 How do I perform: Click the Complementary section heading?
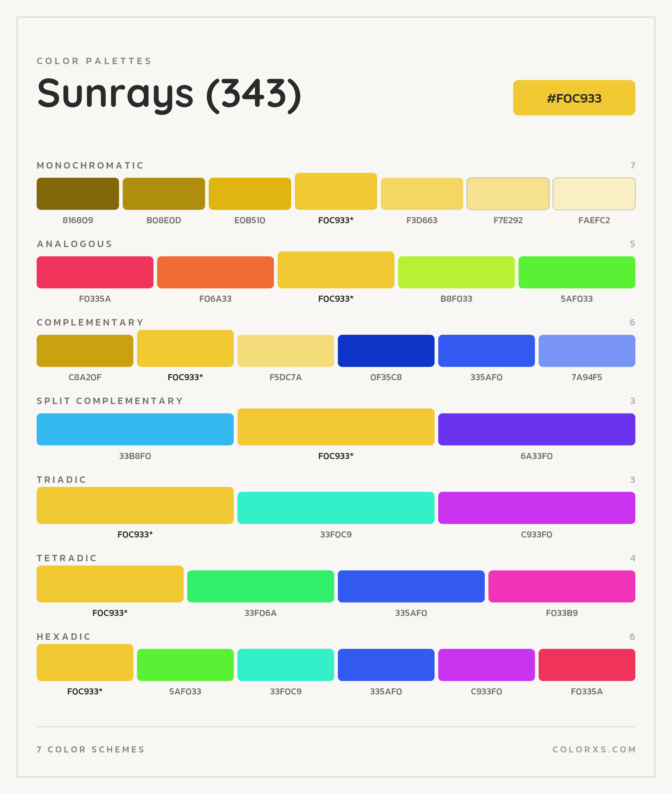(x=90, y=322)
